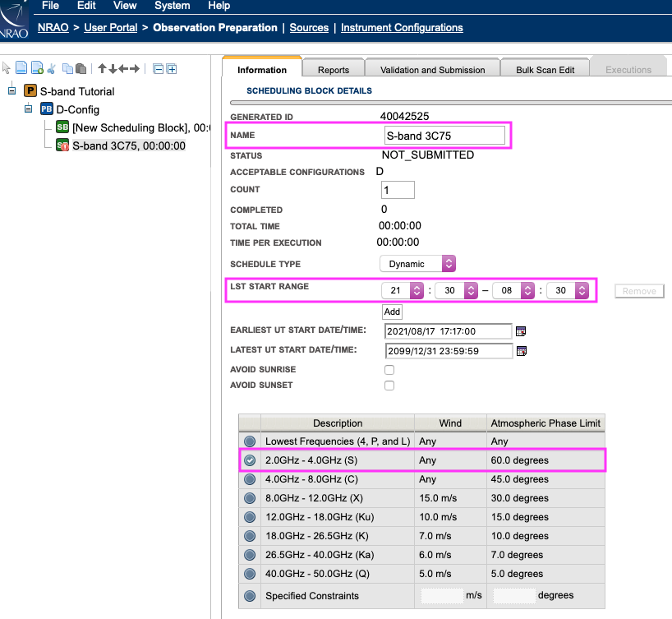Open the Schedule Type Dynamic dropdown
This screenshot has height=619, width=672.
417,264
